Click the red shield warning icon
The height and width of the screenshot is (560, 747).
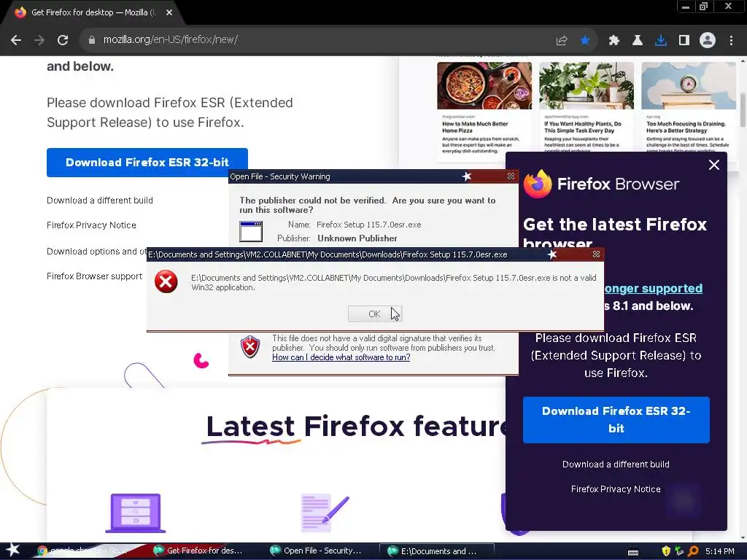point(250,346)
